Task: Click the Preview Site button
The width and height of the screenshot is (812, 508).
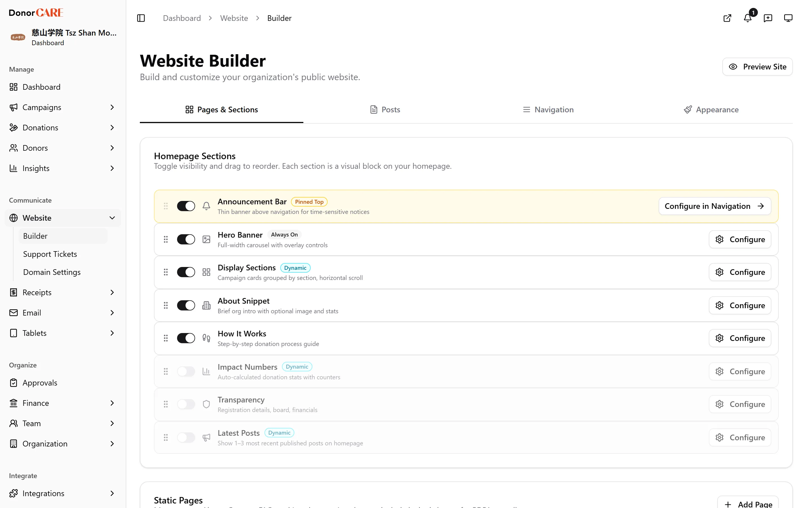Action: point(757,67)
